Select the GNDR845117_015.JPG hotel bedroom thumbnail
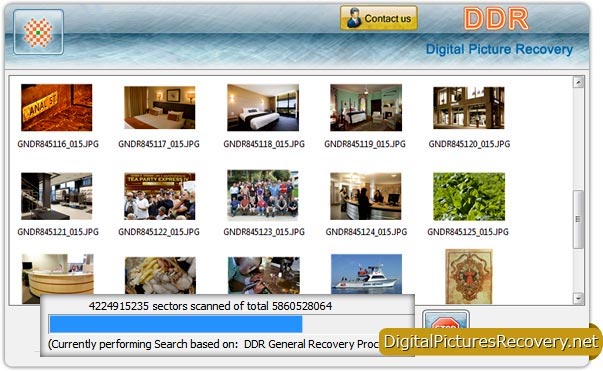603x371 pixels. coord(160,108)
